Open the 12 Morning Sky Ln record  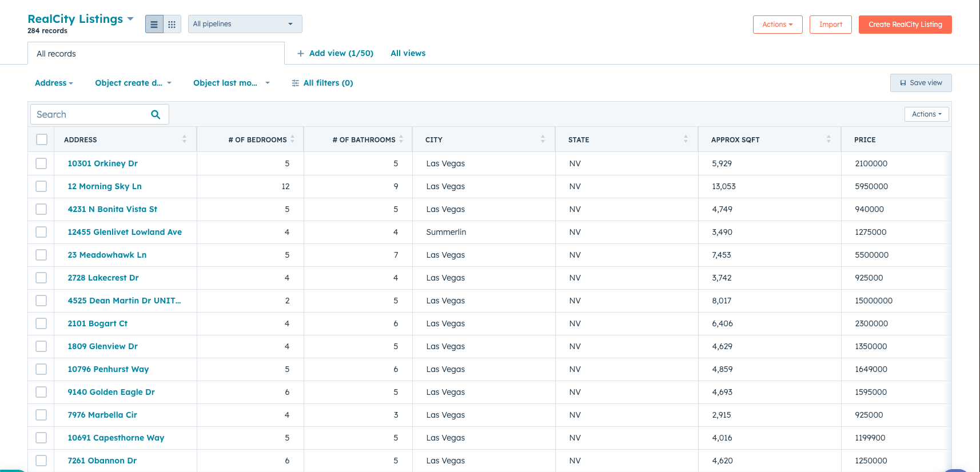pyautogui.click(x=105, y=186)
